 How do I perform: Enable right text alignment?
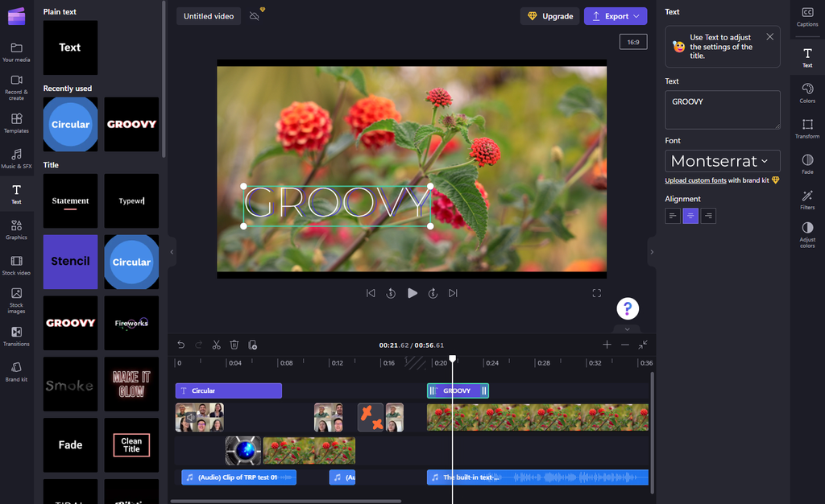click(x=708, y=216)
